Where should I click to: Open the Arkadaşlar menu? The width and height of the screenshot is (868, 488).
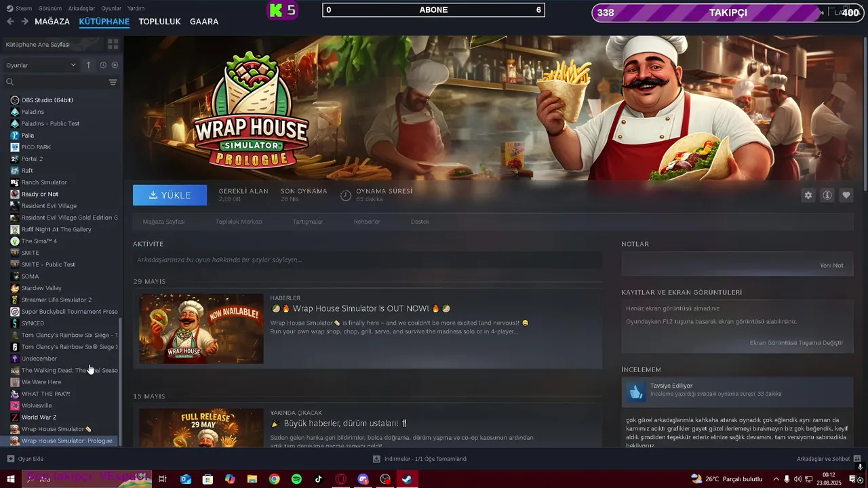[x=82, y=8]
